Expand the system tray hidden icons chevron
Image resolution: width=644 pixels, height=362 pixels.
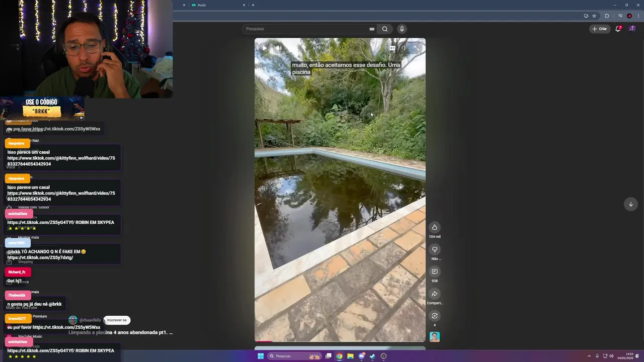point(589,356)
